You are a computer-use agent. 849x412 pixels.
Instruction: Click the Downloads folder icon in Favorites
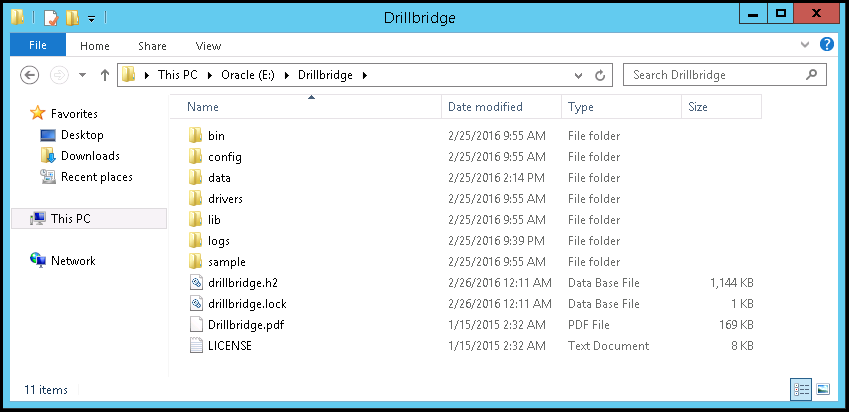coord(48,156)
